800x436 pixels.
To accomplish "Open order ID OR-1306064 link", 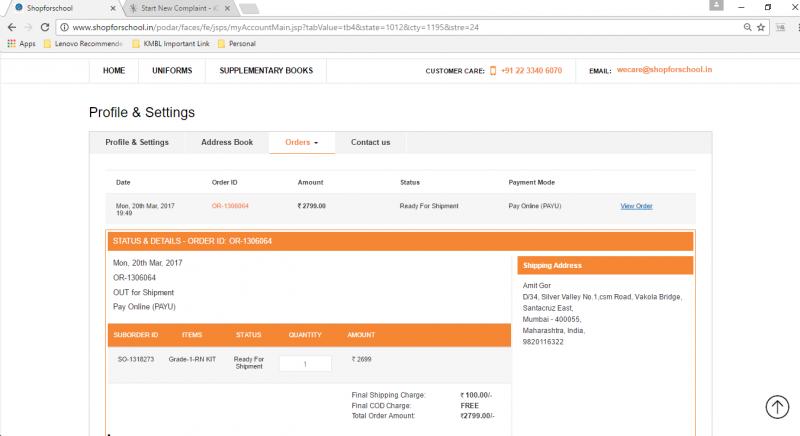I will [230, 206].
